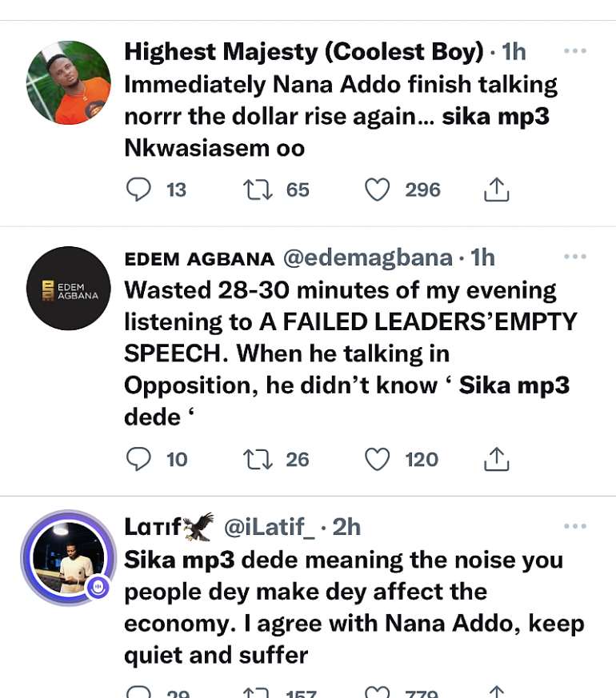Viewport: 616px width, 698px height.
Task: Retweet Edem Agbana's failed leader tweet
Action: pos(257,459)
